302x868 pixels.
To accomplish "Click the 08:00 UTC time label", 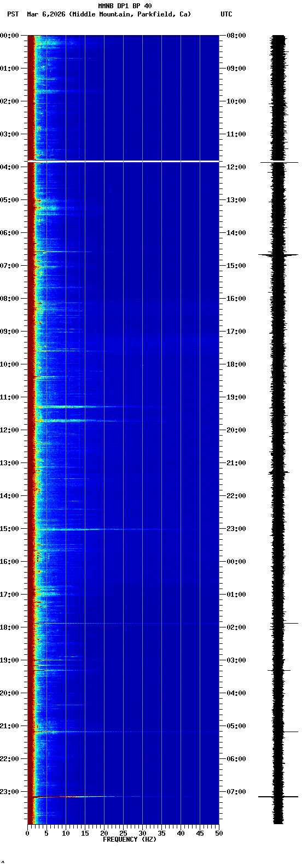I will (x=236, y=36).
